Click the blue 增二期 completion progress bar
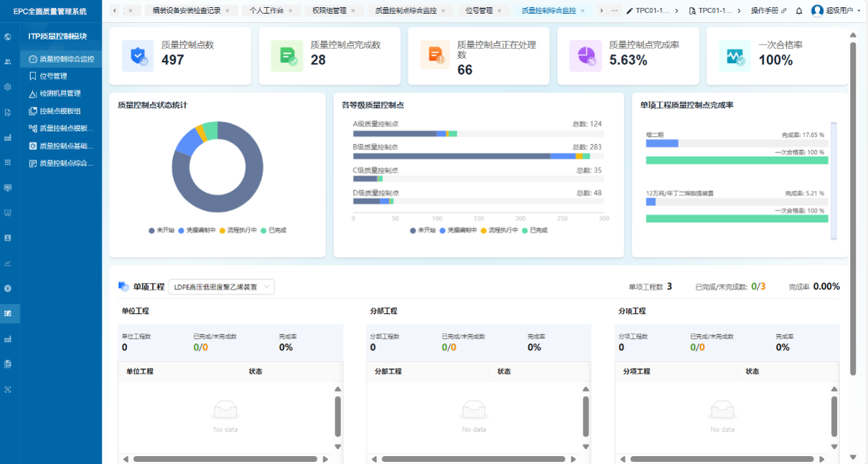Image resolution: width=868 pixels, height=464 pixels. pos(662,144)
